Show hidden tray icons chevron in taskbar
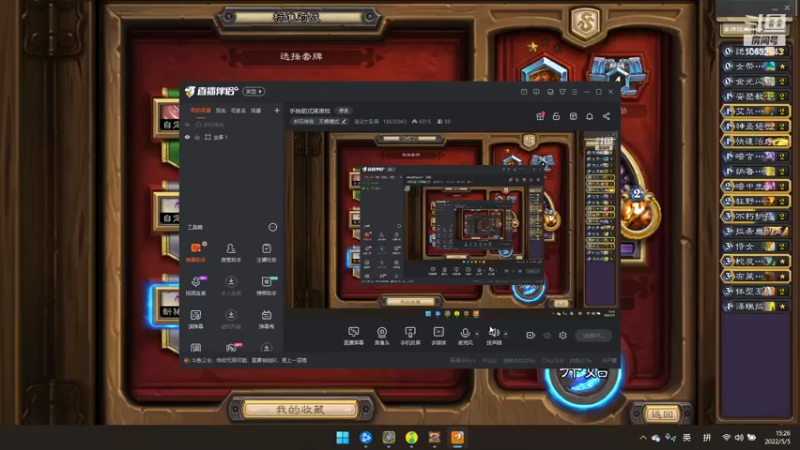 [643, 438]
